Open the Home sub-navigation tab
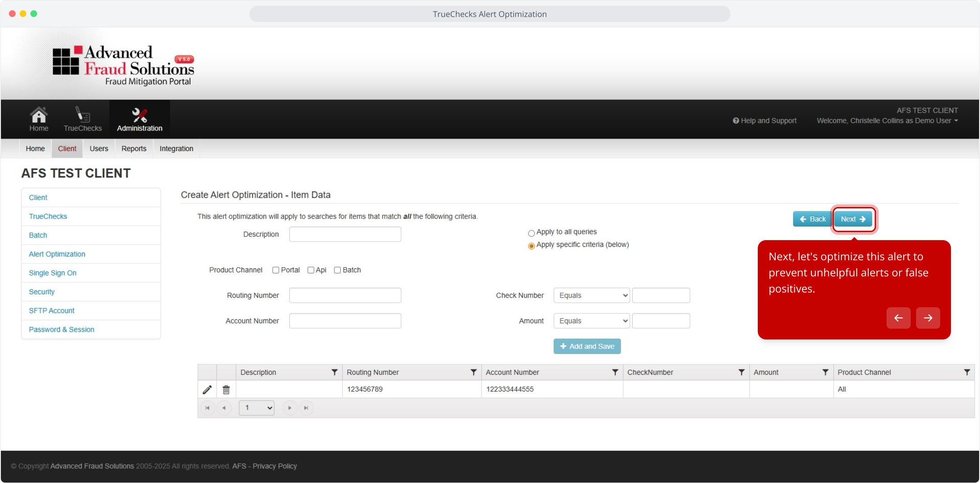This screenshot has height=483, width=980. pos(35,149)
